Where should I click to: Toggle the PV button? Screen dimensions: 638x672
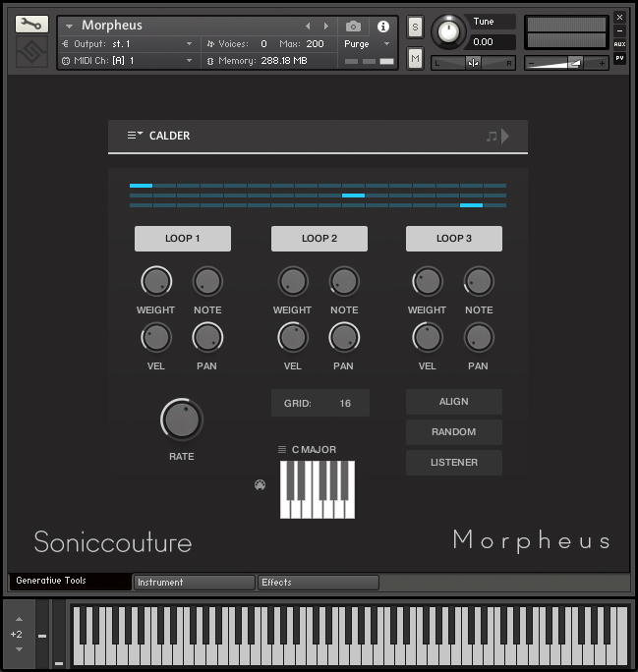click(x=619, y=58)
